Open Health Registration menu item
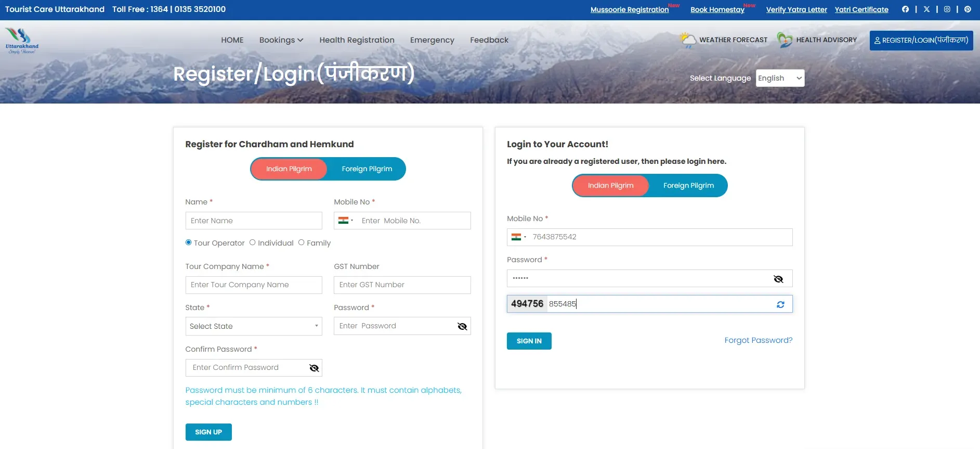The height and width of the screenshot is (449, 980). coord(357,40)
